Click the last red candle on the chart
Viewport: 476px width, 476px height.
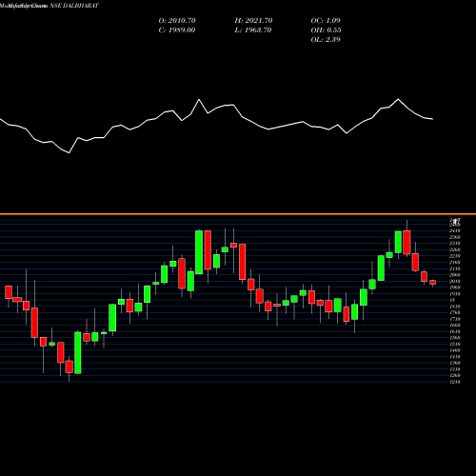[x=433, y=283]
